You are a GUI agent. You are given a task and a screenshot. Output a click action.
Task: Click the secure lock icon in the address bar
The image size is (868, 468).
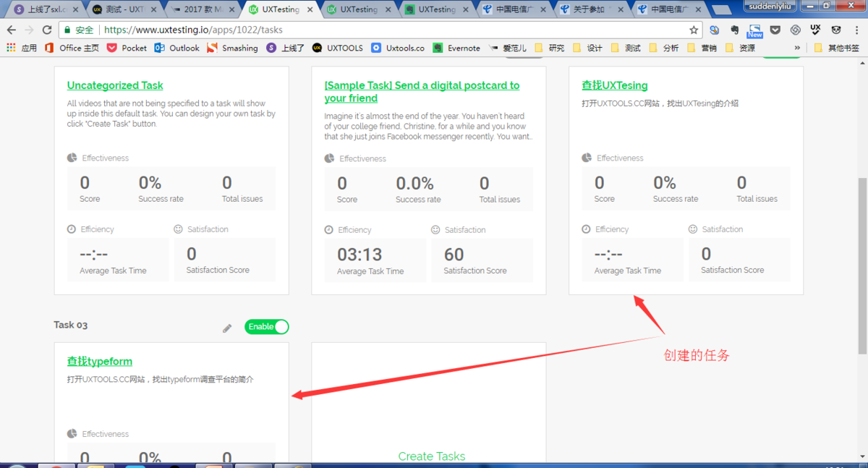point(67,30)
